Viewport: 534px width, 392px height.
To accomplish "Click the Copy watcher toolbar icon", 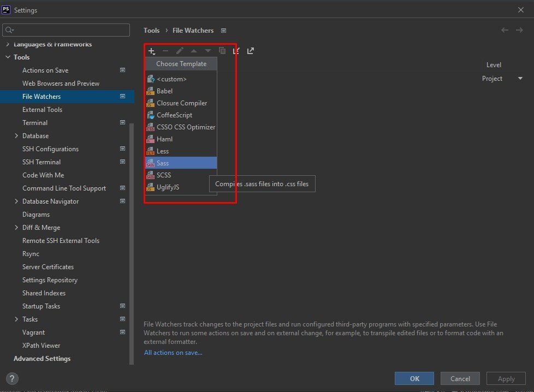I will tap(222, 51).
